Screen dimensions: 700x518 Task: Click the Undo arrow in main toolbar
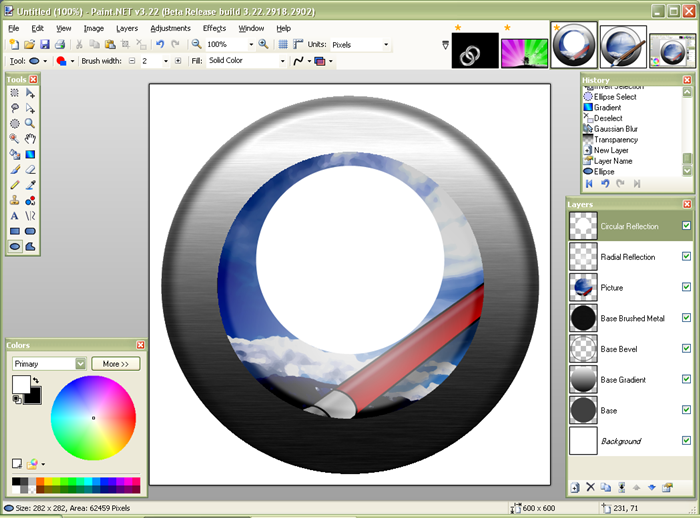point(160,44)
